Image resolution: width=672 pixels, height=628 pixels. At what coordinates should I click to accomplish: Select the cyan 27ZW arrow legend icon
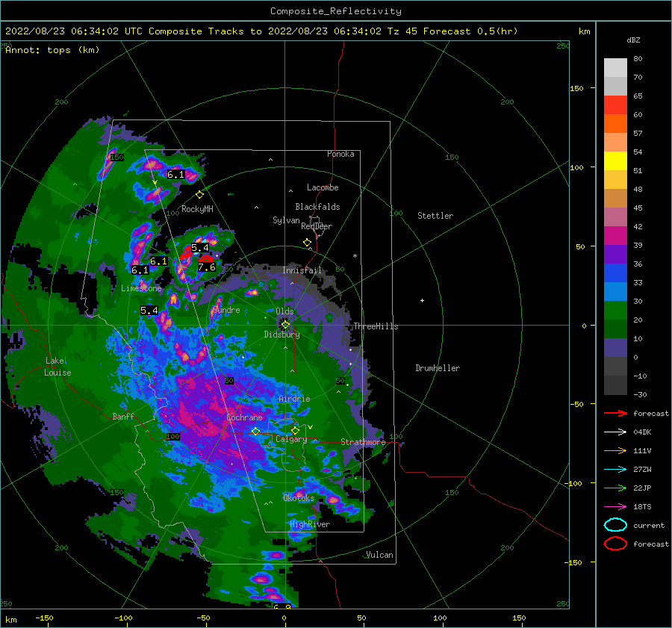(616, 470)
